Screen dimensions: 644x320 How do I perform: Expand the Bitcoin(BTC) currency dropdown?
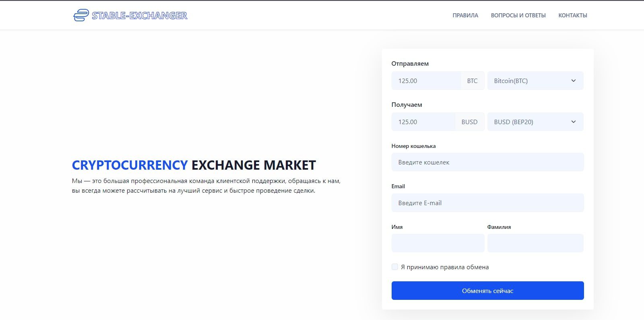pos(535,81)
